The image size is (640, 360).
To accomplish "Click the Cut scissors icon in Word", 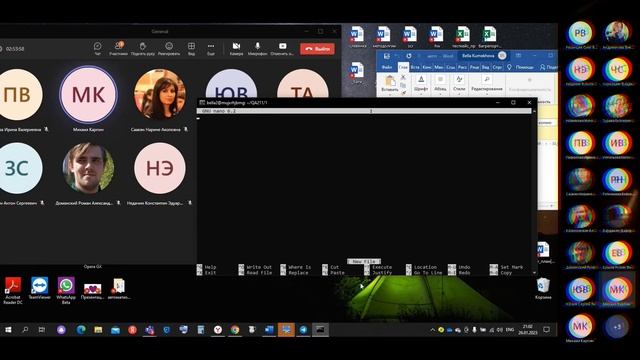I will point(403,77).
